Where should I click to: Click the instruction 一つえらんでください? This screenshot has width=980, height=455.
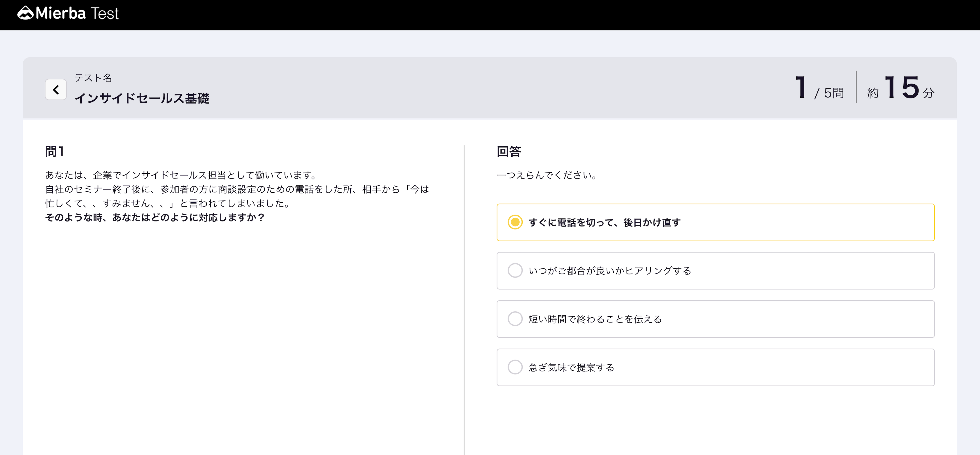pyautogui.click(x=547, y=175)
